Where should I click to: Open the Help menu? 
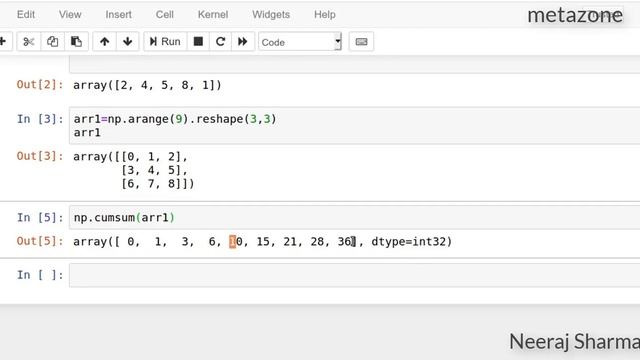[x=325, y=15]
